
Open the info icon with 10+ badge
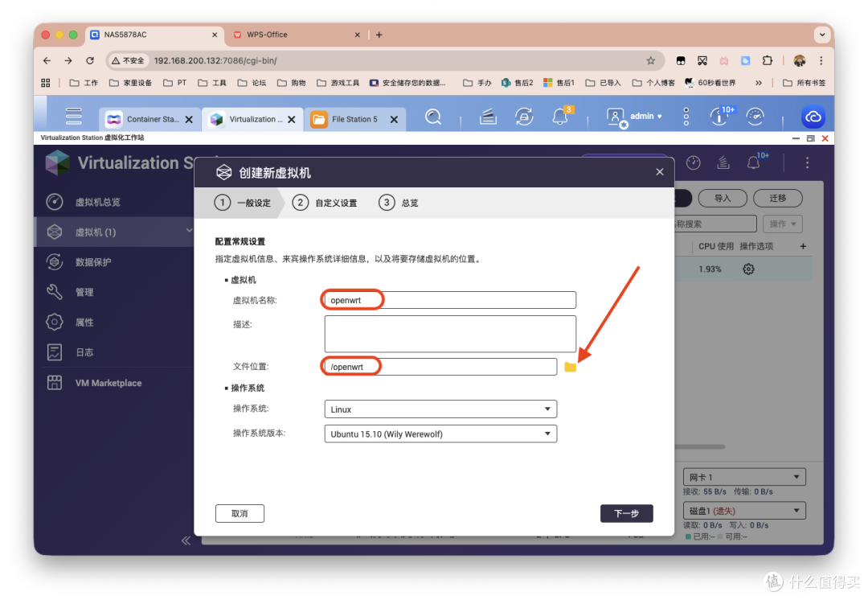coord(719,117)
